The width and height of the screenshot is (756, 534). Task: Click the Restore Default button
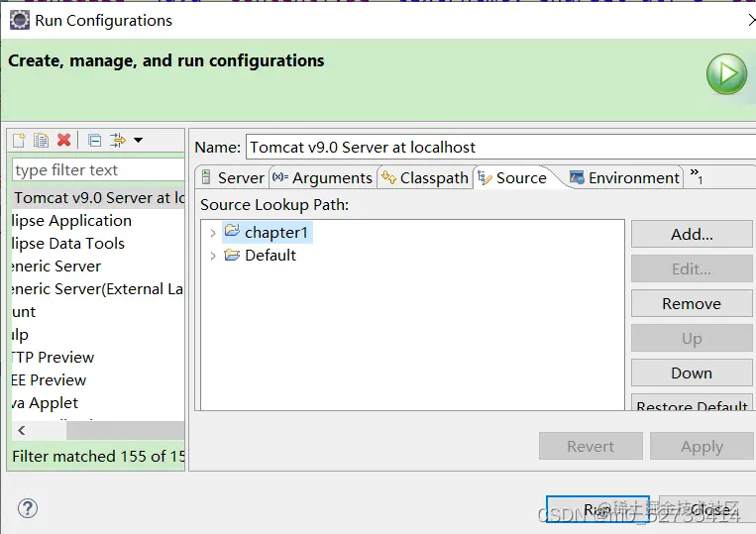(692, 403)
